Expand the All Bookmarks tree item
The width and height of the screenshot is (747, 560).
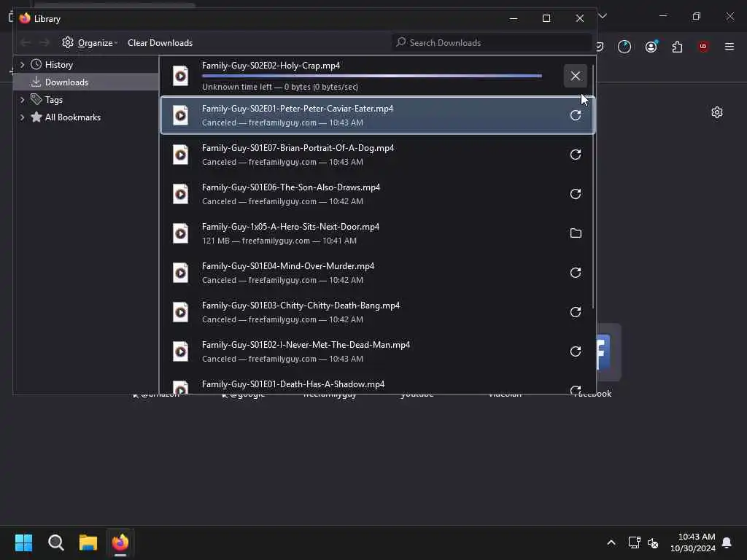pos(22,117)
